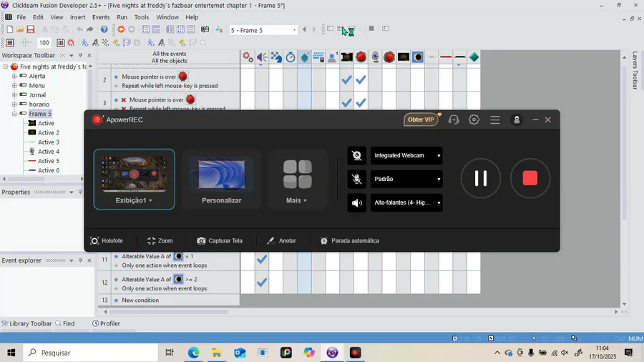The width and height of the screenshot is (644, 362).
Task: Toggle black-object action checkmark in event 2
Action: (346, 80)
